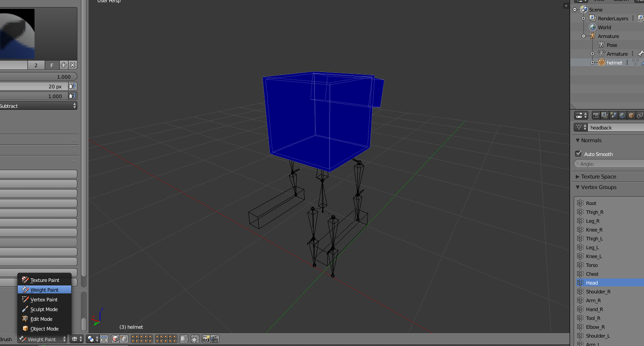The width and height of the screenshot is (644, 346).
Task: Click the helmet mesh object icon
Action: (x=601, y=62)
